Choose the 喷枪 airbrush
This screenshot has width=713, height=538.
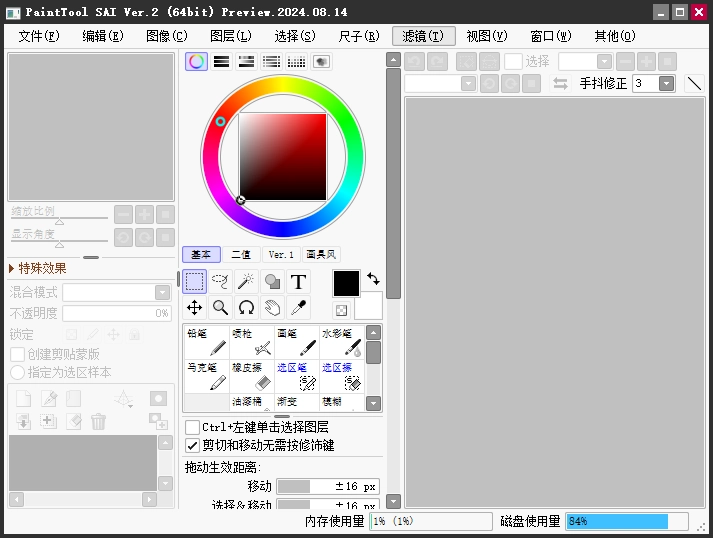point(252,342)
